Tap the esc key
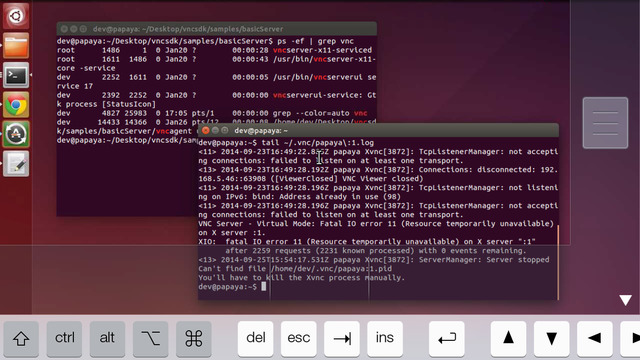This screenshot has height=360, width=640. (x=299, y=338)
